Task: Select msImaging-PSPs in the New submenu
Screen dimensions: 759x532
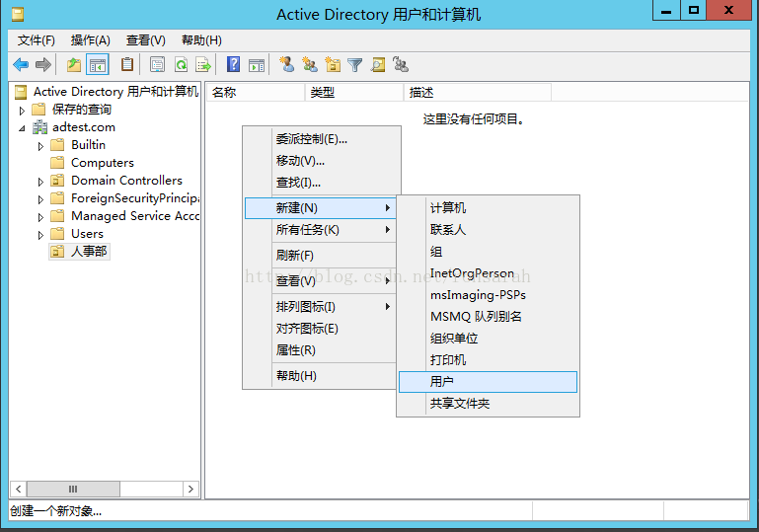Action: (488, 295)
